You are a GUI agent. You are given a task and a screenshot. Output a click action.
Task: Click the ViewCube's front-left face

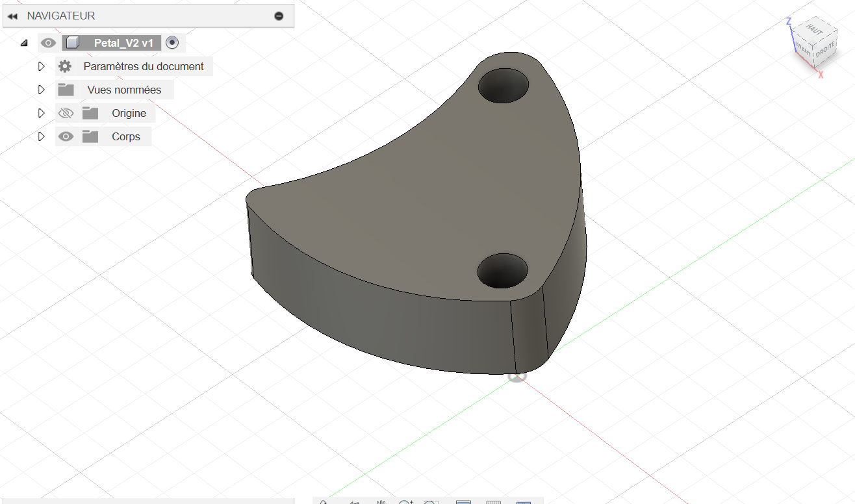click(x=804, y=48)
